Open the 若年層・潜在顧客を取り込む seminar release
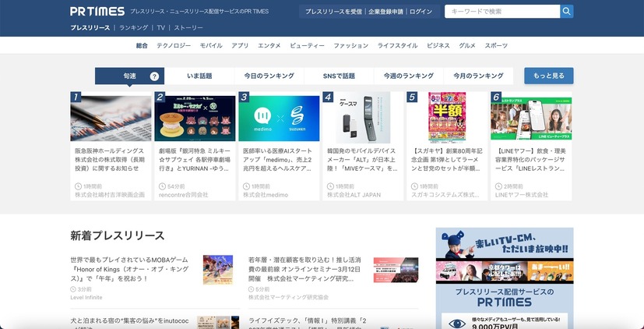The height and width of the screenshot is (329, 644). (305, 270)
